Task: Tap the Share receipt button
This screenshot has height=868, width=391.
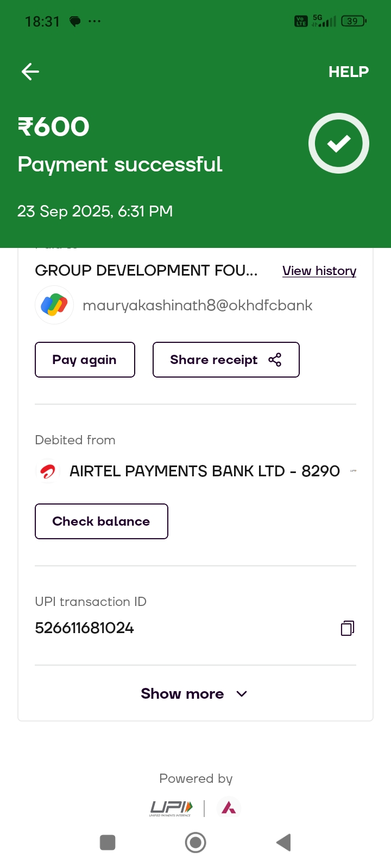Action: tap(226, 360)
